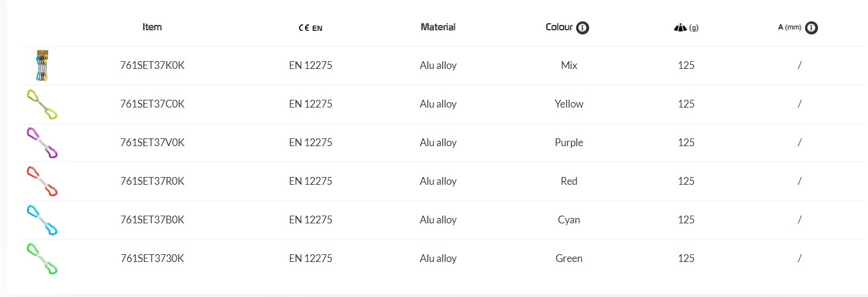Select item code 761SET37R0K

tap(152, 181)
